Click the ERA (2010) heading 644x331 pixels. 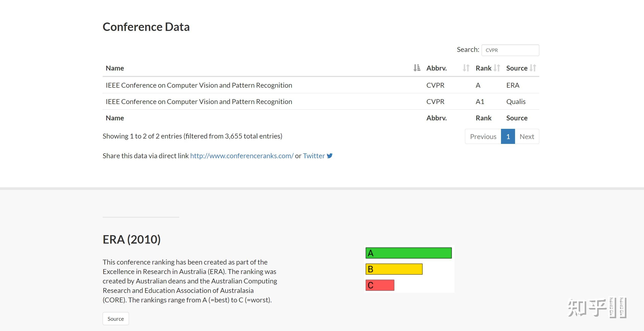coord(132,239)
